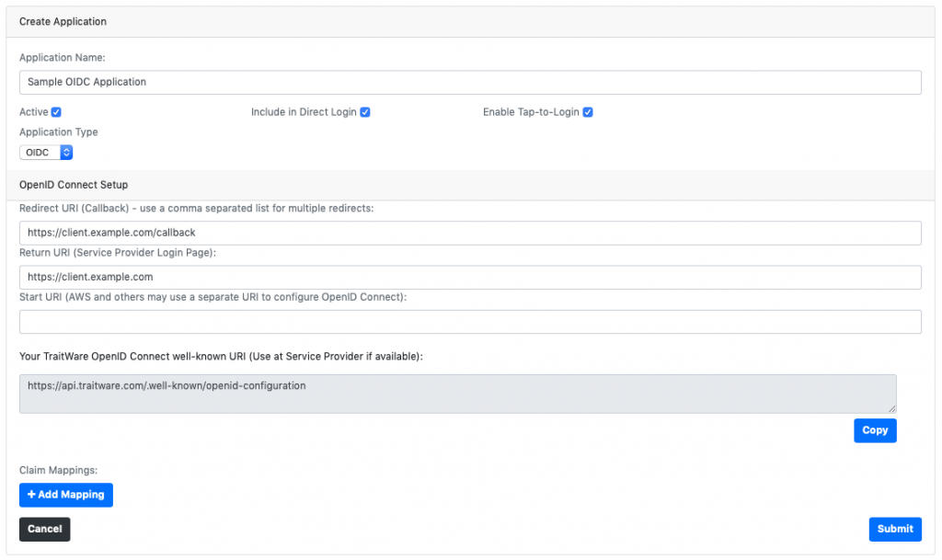The width and height of the screenshot is (942, 560).
Task: Disable the Enable Tap-to-Login checkbox
Action: (x=588, y=112)
